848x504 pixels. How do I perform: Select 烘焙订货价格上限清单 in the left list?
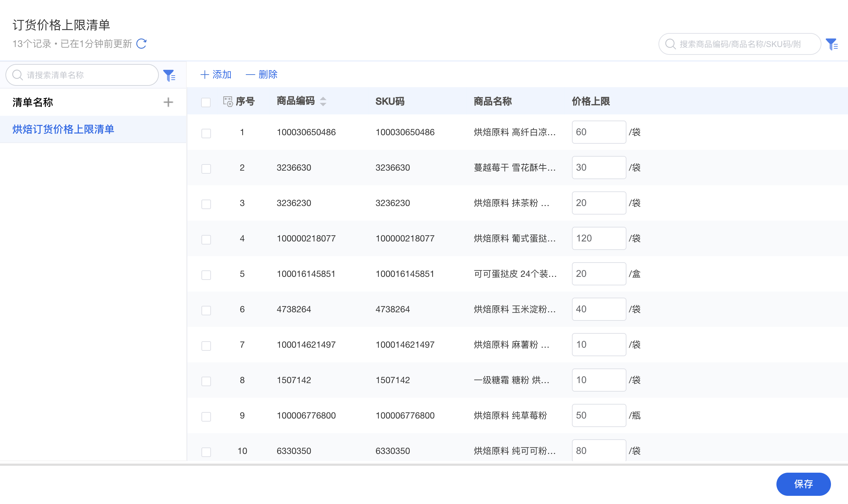click(63, 129)
